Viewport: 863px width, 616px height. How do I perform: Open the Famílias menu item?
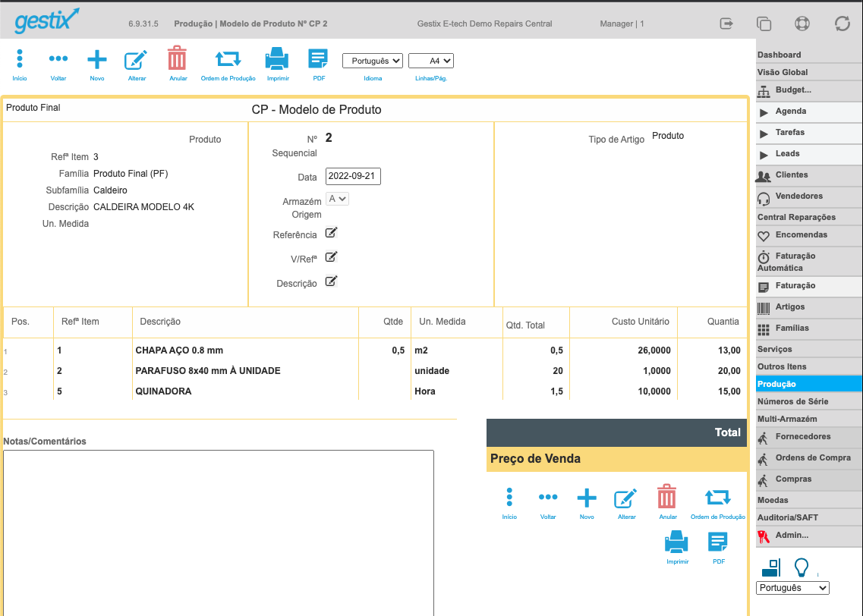point(808,328)
